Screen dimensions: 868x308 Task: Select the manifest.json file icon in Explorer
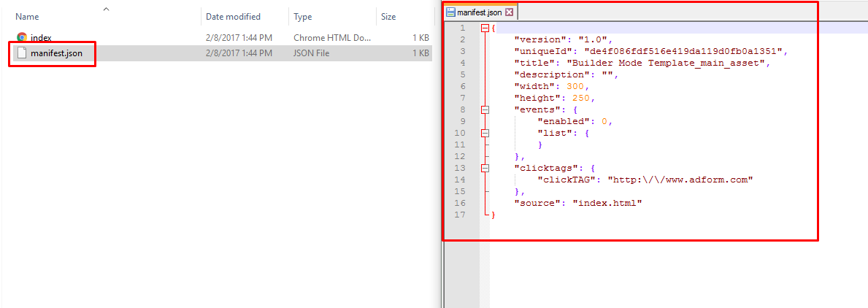click(x=22, y=53)
